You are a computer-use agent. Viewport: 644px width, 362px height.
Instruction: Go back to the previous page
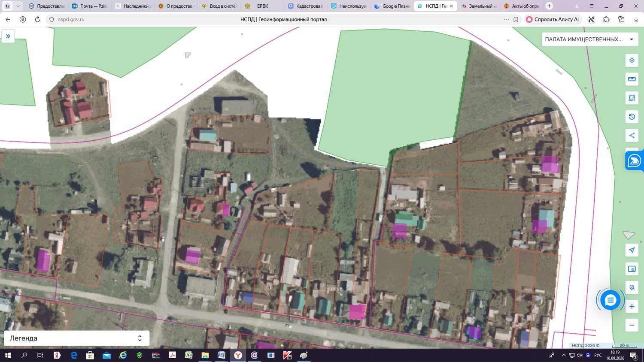click(8, 19)
